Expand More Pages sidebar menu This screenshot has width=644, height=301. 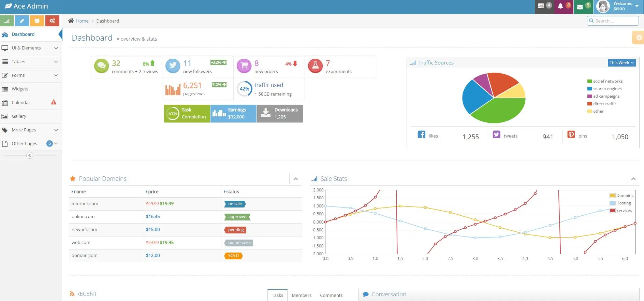click(x=31, y=130)
